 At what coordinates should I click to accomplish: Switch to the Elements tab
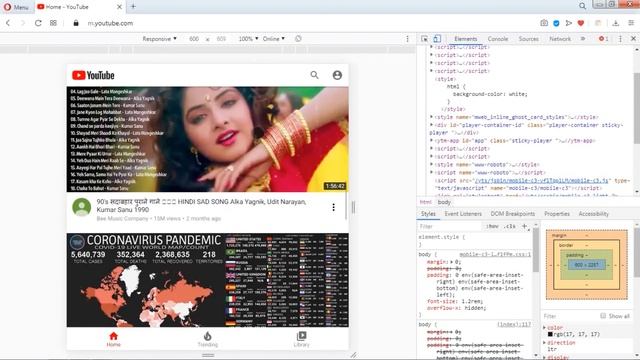tap(465, 39)
